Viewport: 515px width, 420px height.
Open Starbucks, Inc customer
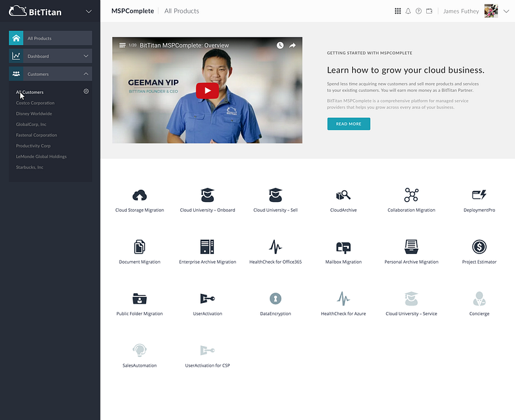coord(30,167)
